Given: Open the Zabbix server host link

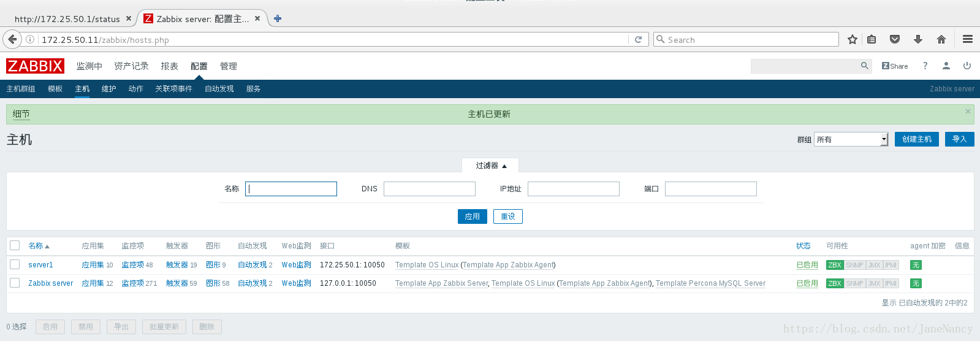Looking at the screenshot, I should pos(50,283).
